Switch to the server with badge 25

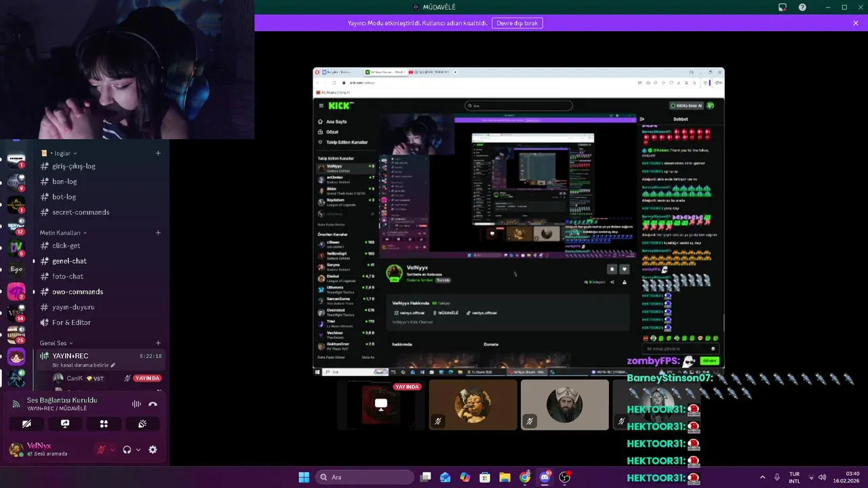tap(16, 334)
